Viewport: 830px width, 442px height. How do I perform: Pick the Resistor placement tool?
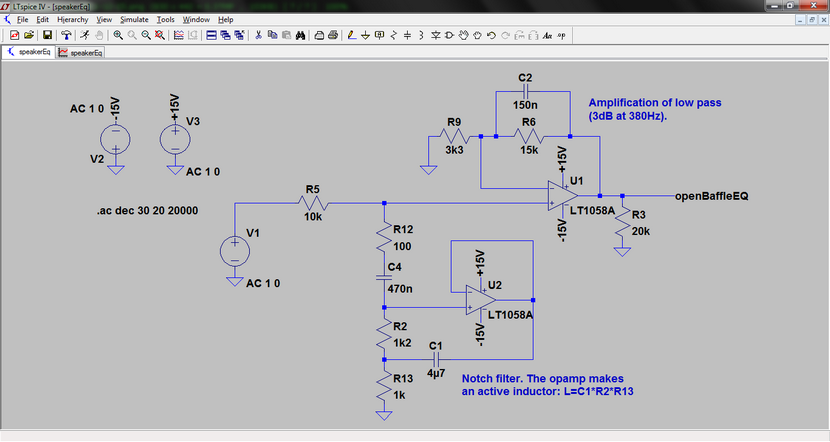(x=393, y=35)
